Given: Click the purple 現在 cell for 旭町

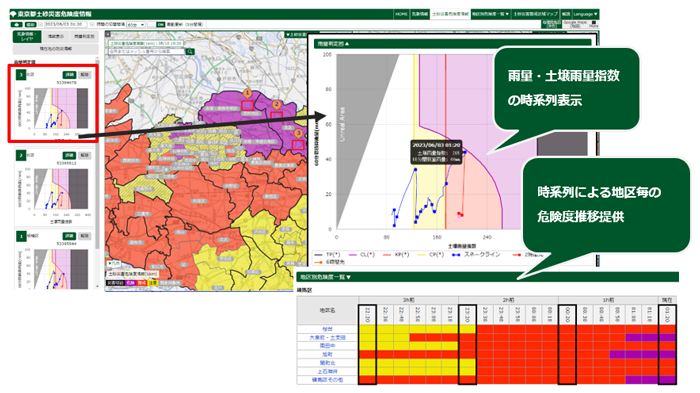Looking at the screenshot, I should 667,355.
